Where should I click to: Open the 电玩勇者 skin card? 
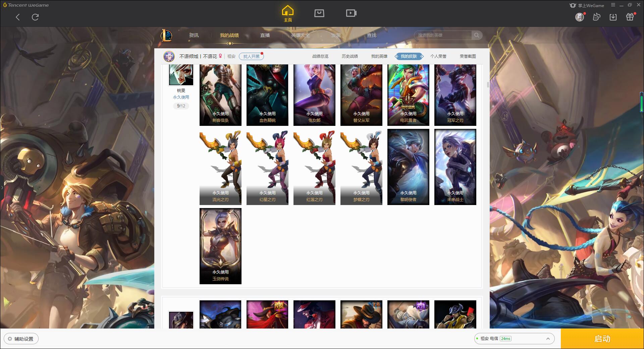pyautogui.click(x=408, y=95)
